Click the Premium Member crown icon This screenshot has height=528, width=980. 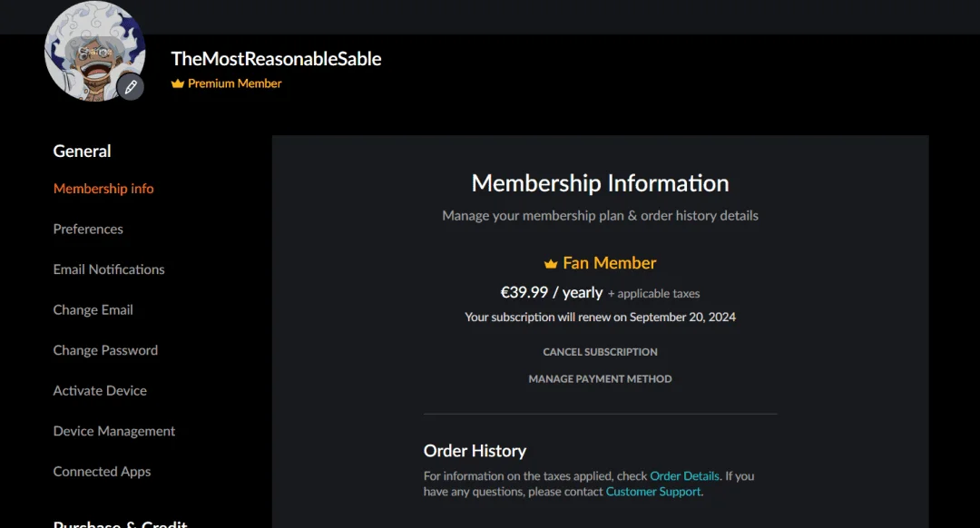point(178,83)
